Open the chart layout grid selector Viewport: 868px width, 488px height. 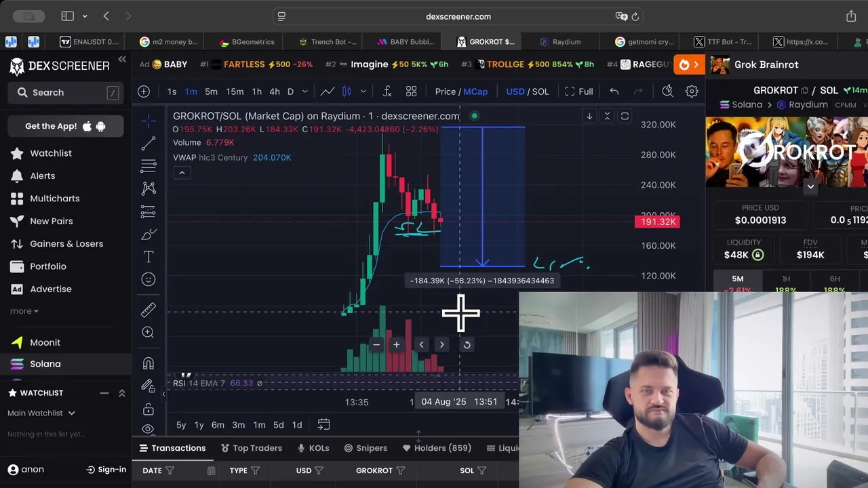point(411,91)
